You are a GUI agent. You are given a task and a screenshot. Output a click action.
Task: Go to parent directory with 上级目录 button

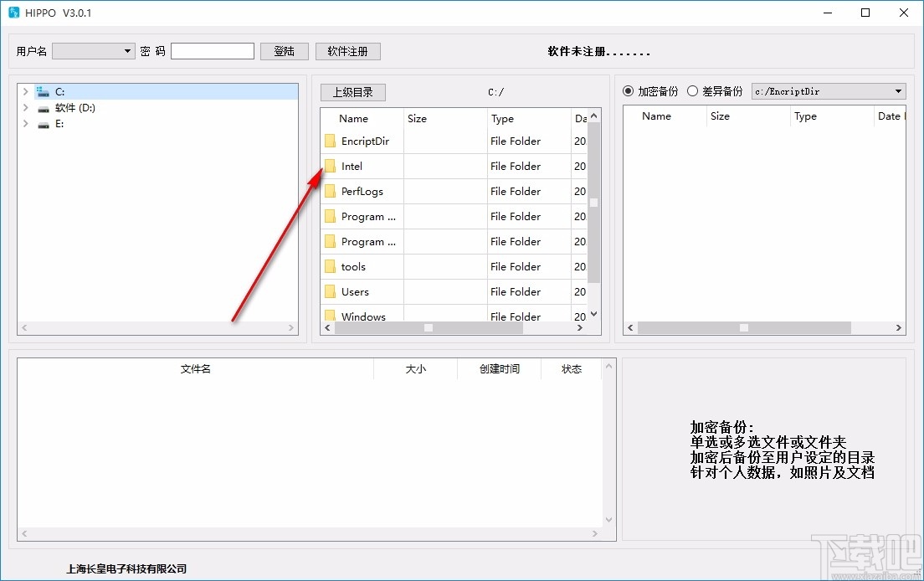point(352,91)
